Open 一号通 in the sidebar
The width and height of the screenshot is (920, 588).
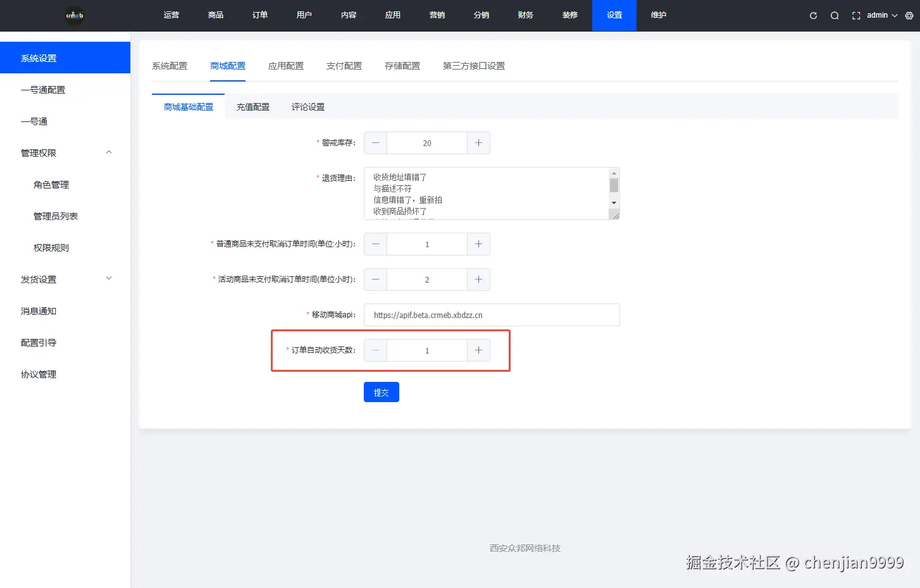pos(65,121)
